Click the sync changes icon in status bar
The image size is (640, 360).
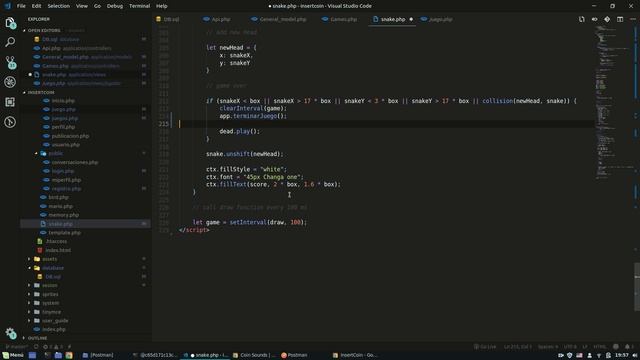(x=36, y=347)
